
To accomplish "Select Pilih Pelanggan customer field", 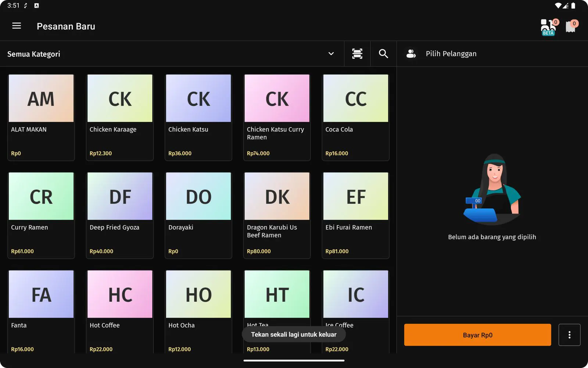I will tap(451, 54).
